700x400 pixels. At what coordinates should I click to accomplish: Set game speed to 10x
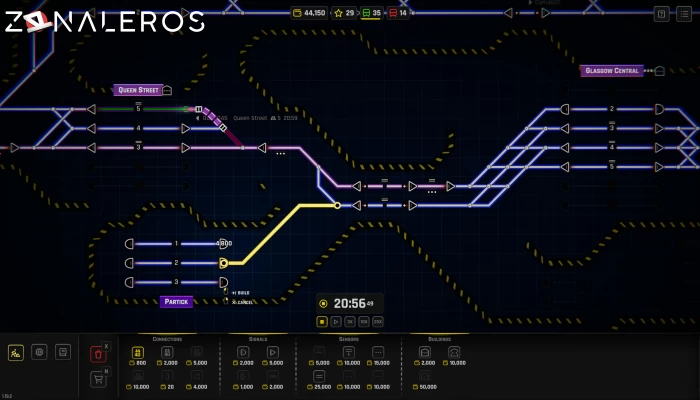[x=364, y=321]
